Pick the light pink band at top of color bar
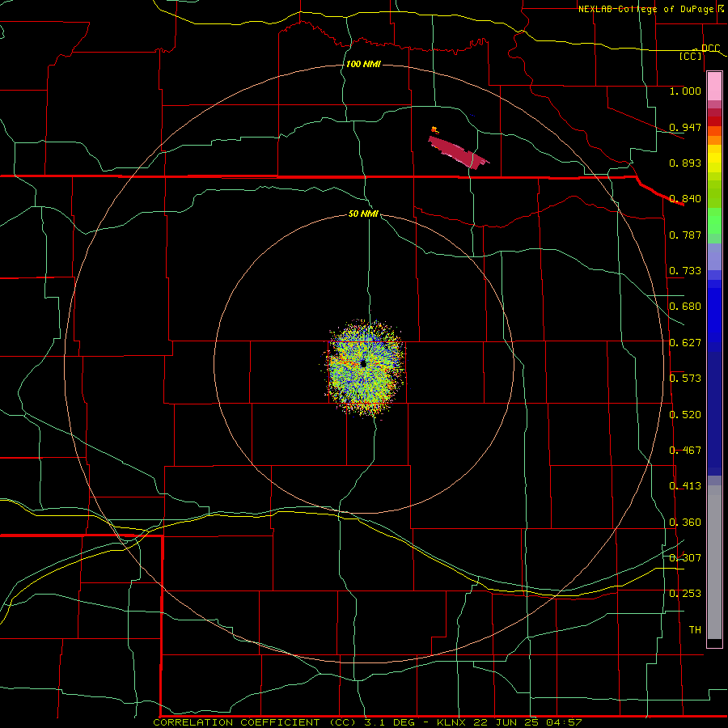 pyautogui.click(x=714, y=87)
